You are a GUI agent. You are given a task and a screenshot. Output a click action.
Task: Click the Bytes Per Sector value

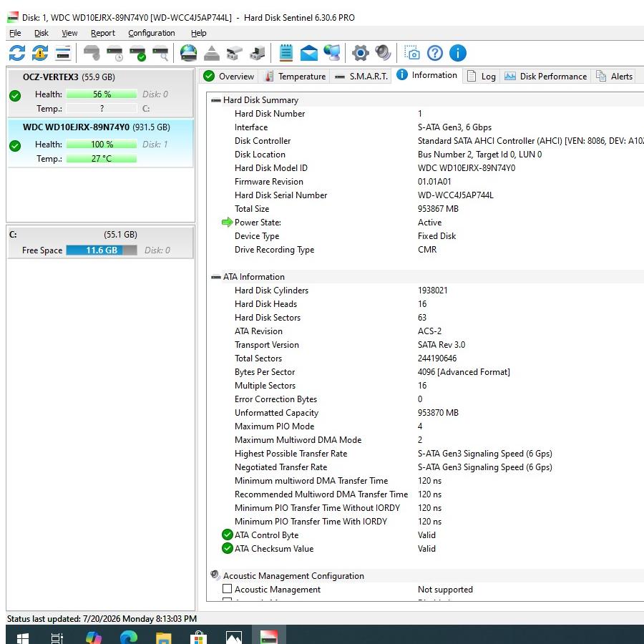[x=464, y=371]
